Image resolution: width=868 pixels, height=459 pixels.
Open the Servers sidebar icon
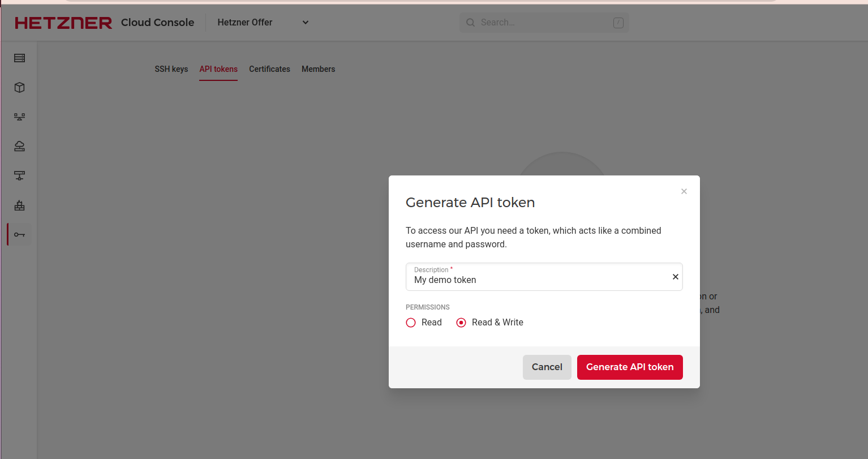(20, 58)
